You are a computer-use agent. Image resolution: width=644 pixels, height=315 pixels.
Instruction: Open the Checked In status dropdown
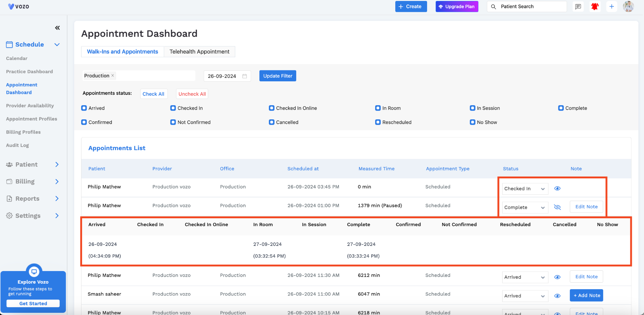tap(525, 189)
